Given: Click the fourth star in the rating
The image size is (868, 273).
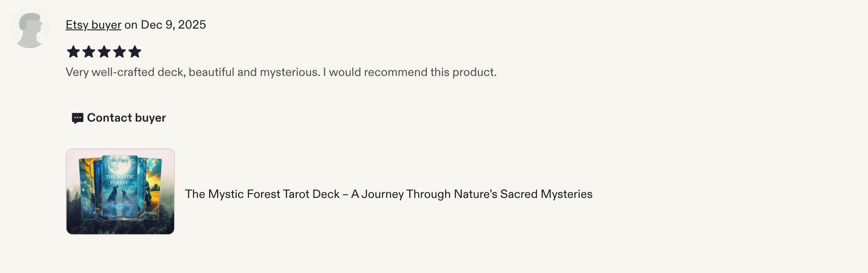Looking at the screenshot, I should tap(119, 52).
